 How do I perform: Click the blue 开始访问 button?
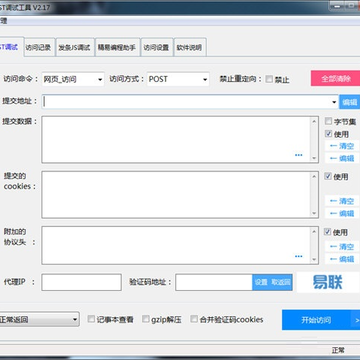pos(316,320)
